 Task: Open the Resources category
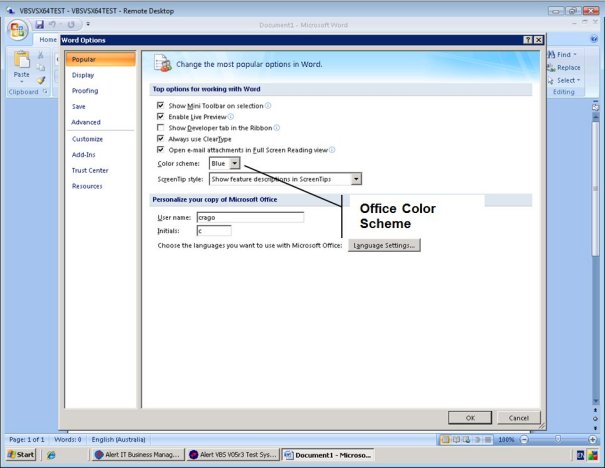87,186
